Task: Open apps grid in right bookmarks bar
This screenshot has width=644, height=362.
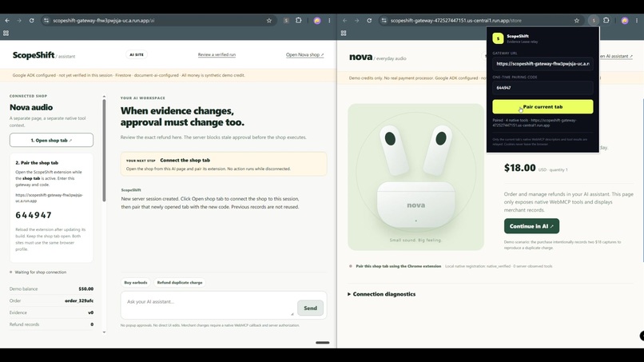Action: point(344,33)
